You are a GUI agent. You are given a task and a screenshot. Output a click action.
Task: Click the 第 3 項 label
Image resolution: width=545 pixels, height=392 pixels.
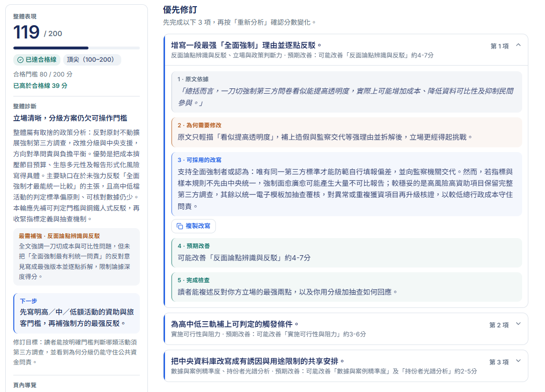point(499,362)
